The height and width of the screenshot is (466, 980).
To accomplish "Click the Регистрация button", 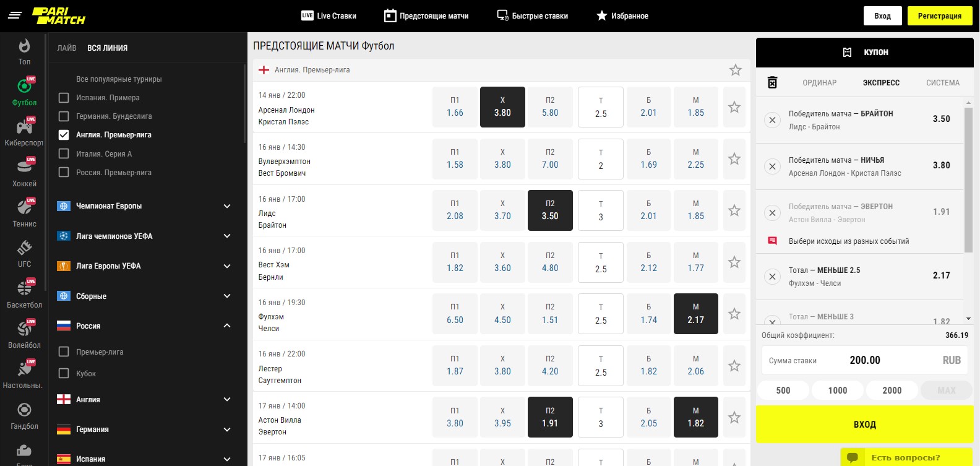I will (x=940, y=15).
